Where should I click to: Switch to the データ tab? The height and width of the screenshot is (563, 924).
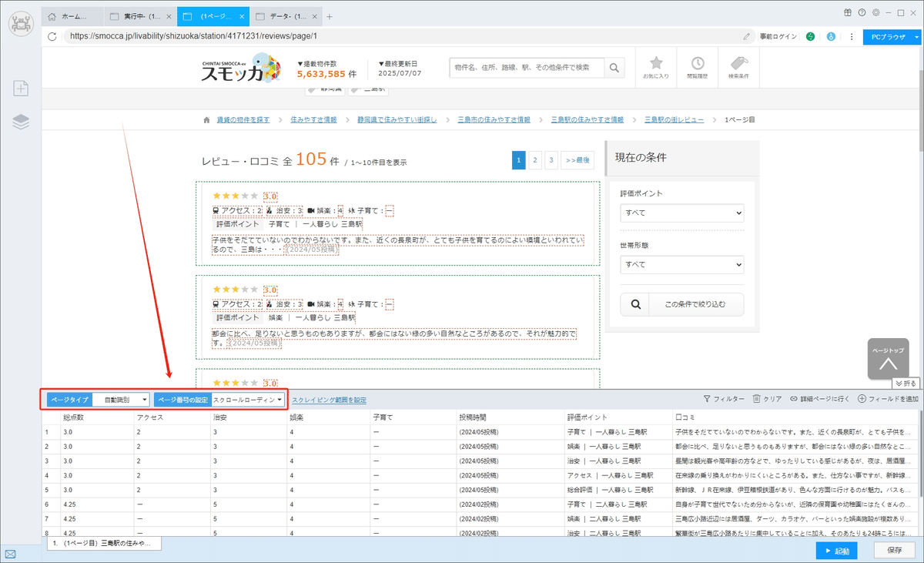286,16
